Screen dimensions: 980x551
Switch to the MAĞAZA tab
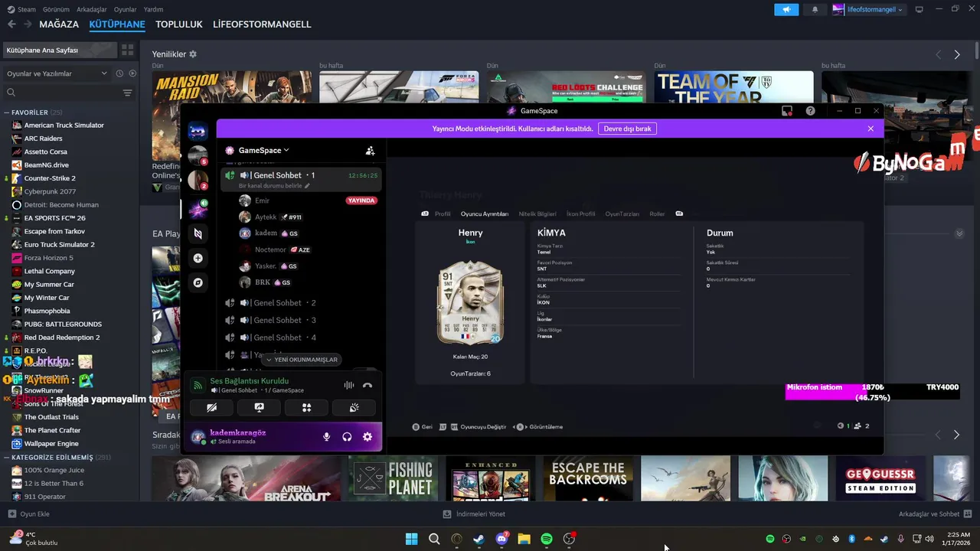pos(59,24)
